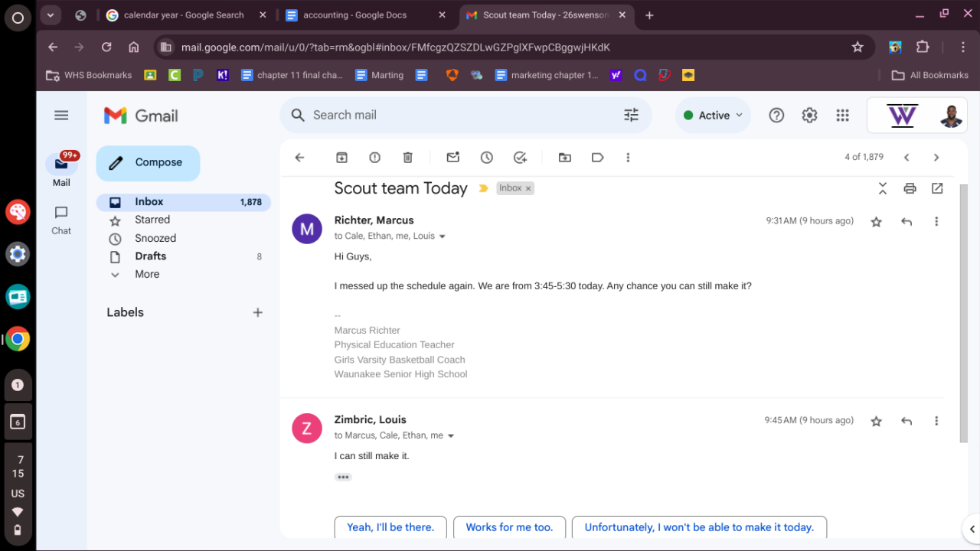Open the Starred folder
Screen dimensions: 980x551
click(x=183, y=220)
